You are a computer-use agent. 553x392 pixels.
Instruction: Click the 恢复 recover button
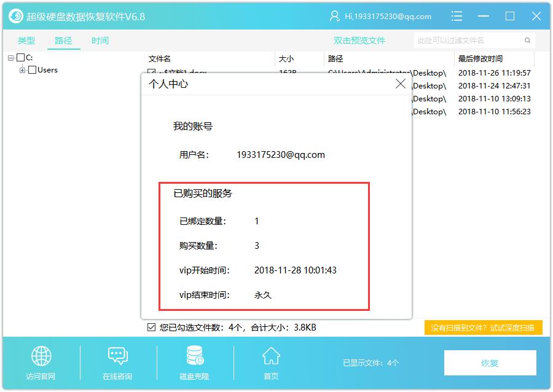[x=490, y=363]
